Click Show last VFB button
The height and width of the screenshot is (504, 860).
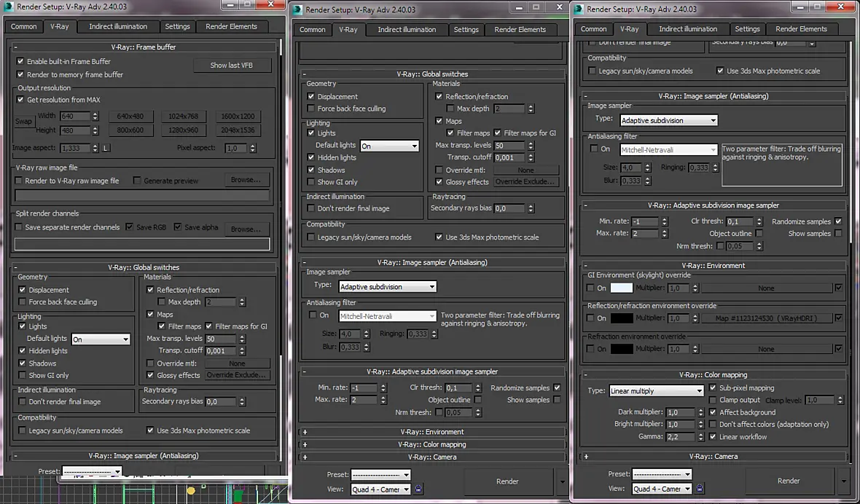pyautogui.click(x=232, y=66)
